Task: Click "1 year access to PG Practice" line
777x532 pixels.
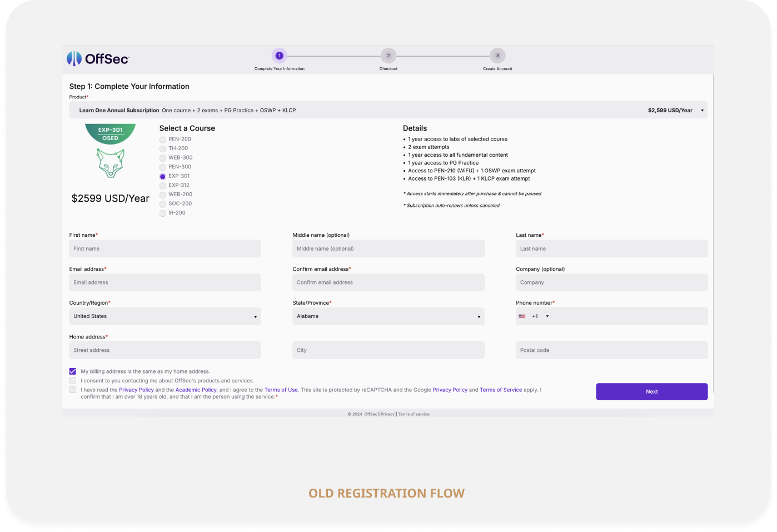Action: (x=443, y=163)
